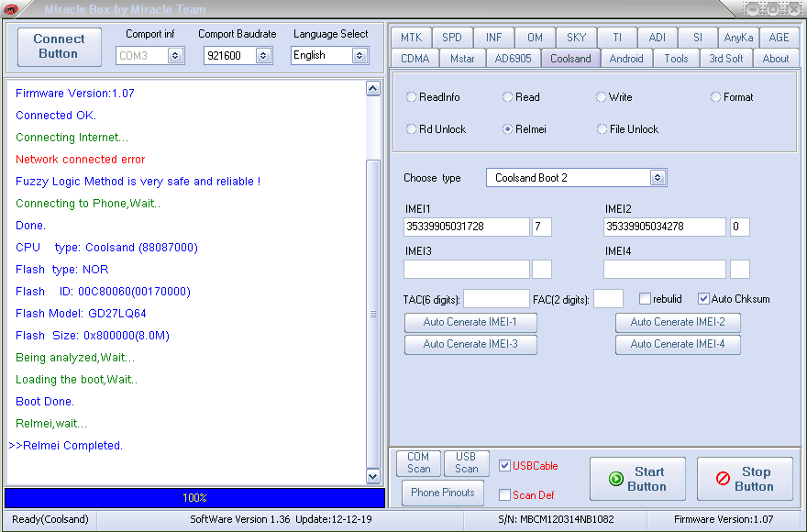Switch to the Android tab

[x=626, y=59]
